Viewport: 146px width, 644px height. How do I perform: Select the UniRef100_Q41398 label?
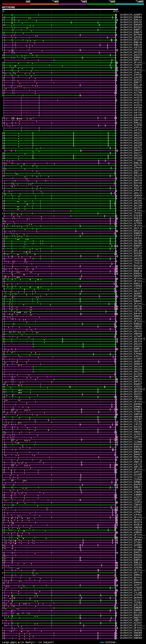[131, 206]
